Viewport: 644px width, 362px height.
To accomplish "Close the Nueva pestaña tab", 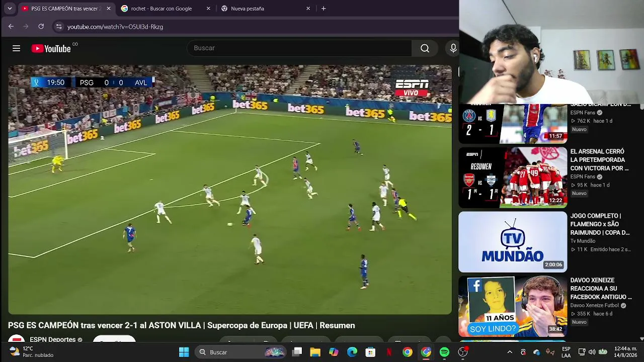I will 308,9.
